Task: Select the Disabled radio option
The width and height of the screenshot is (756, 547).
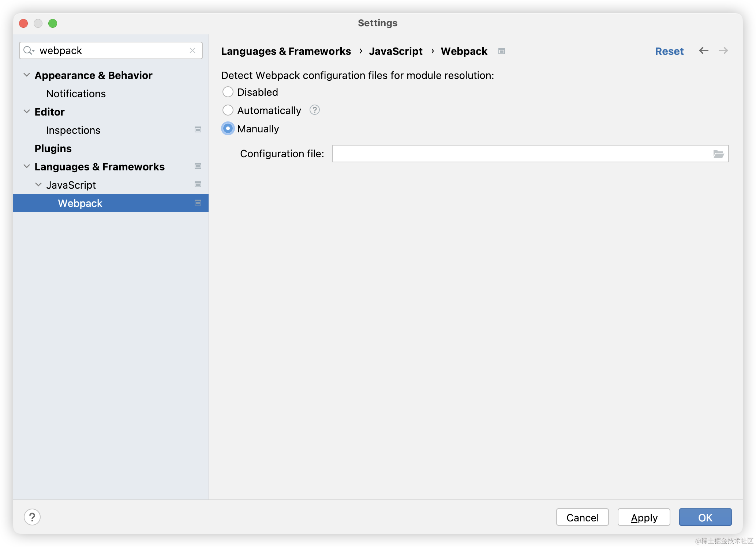Action: coord(228,92)
